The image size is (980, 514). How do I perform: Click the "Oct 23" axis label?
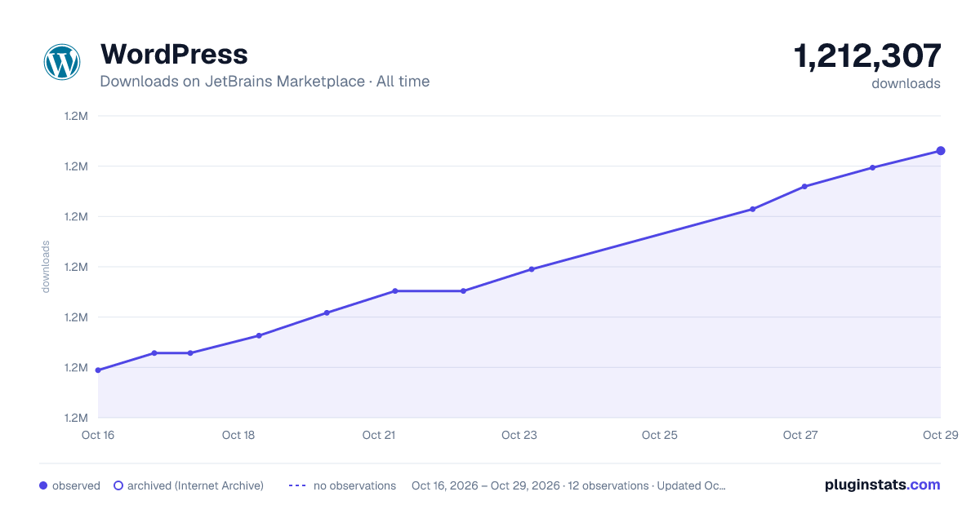tap(519, 435)
